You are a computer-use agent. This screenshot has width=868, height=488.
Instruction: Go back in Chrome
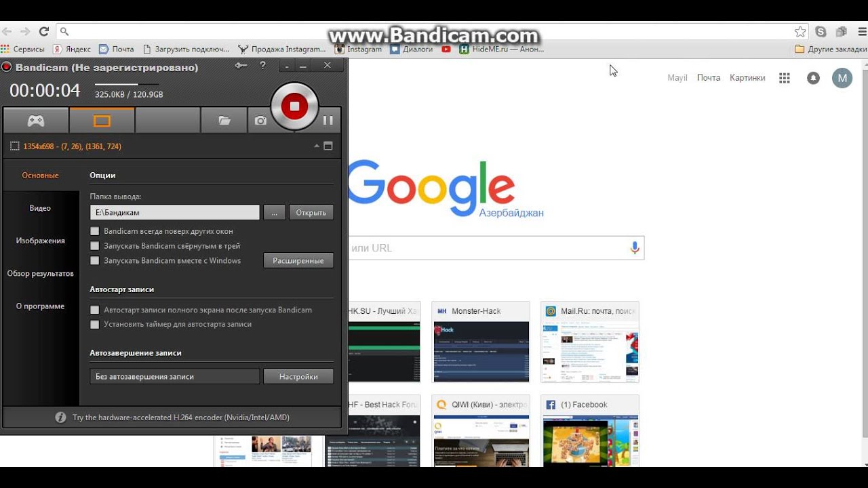click(7, 31)
